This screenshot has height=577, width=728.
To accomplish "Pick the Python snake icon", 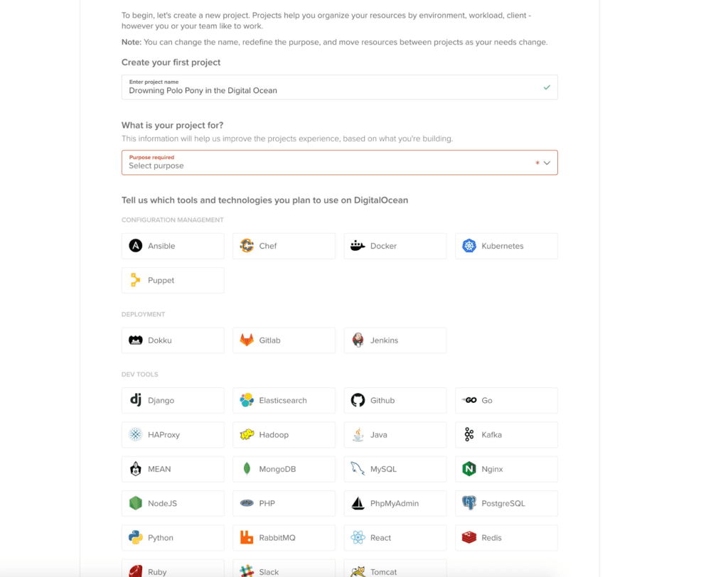I will [136, 537].
